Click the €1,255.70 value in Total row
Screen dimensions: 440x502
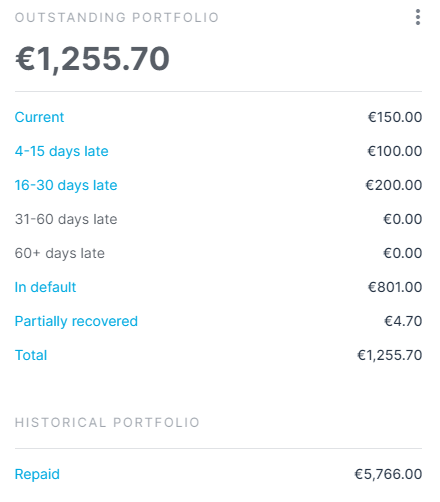[x=390, y=355]
